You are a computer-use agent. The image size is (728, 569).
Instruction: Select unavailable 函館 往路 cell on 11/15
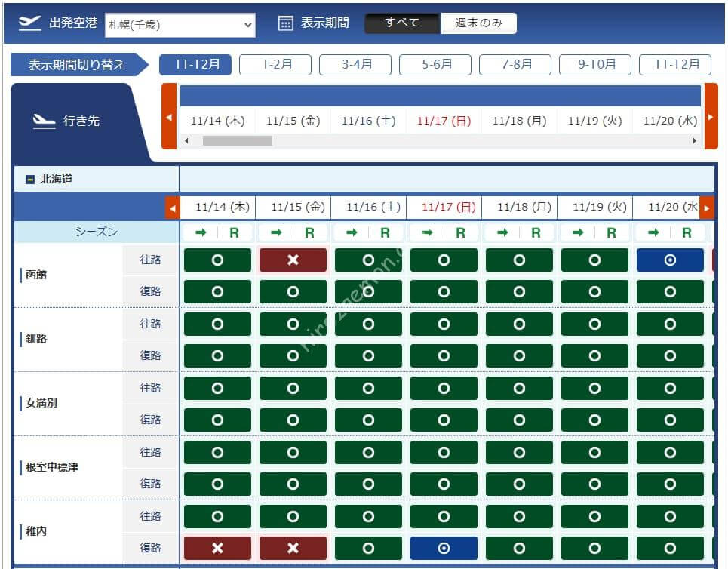tap(293, 260)
